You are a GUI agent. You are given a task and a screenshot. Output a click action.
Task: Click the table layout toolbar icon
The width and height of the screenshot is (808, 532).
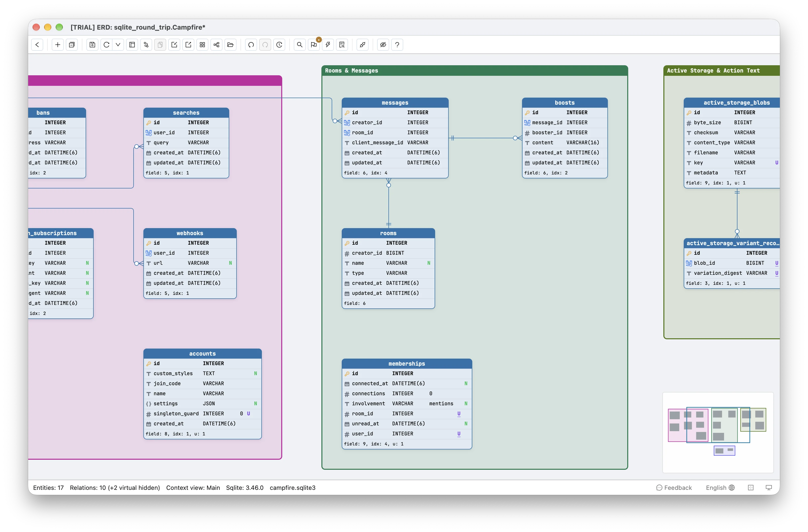pyautogui.click(x=132, y=44)
